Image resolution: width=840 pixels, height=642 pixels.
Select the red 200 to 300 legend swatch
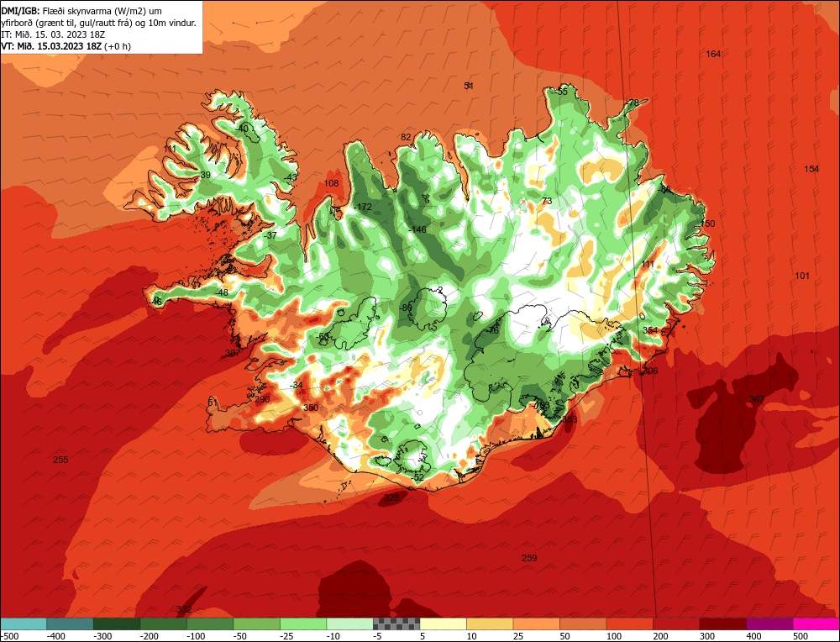[676, 624]
